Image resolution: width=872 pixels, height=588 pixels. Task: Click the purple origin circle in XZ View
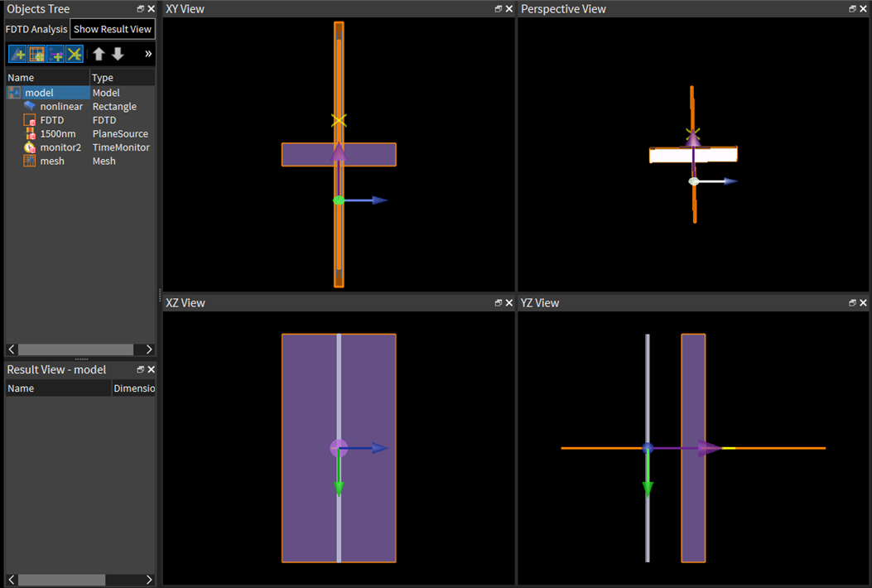point(339,448)
